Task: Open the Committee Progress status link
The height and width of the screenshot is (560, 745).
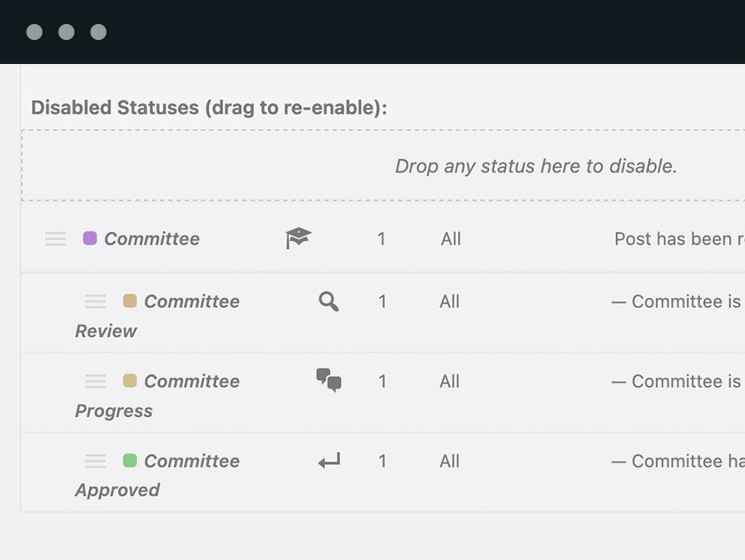Action: click(191, 382)
